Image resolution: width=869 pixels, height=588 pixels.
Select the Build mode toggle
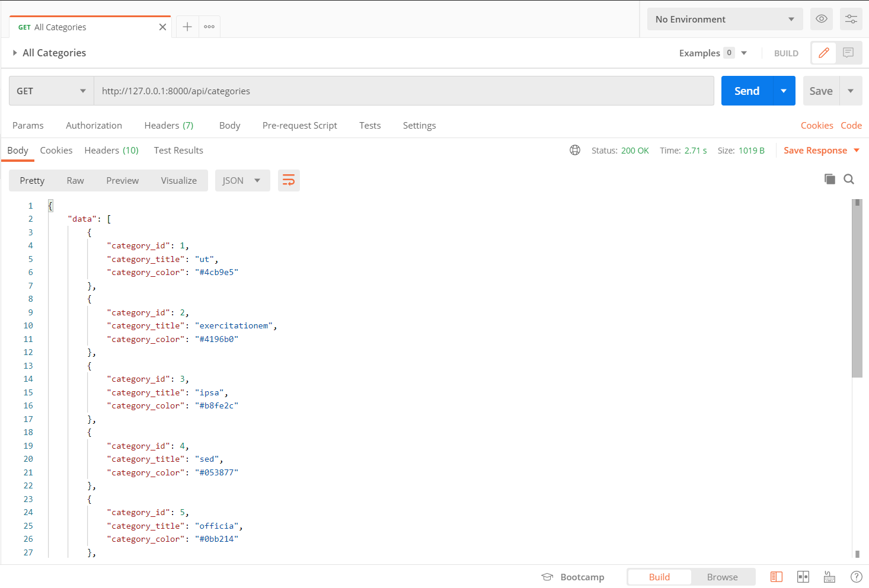tap(659, 577)
